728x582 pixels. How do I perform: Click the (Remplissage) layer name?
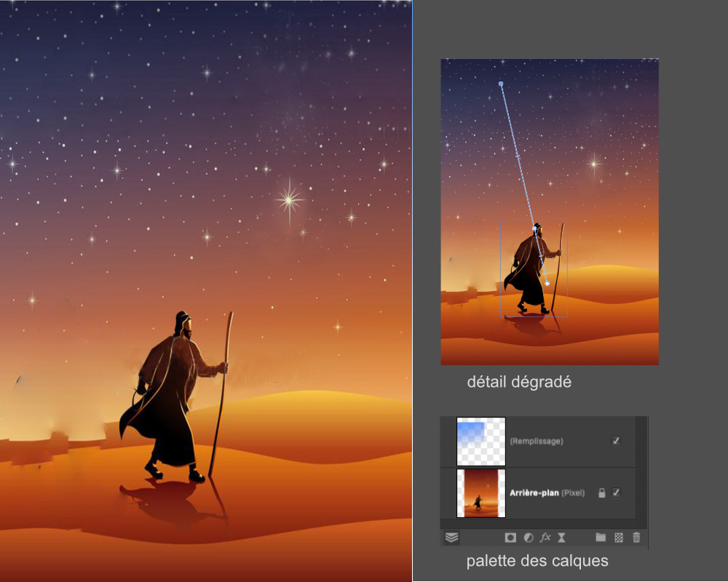[537, 441]
